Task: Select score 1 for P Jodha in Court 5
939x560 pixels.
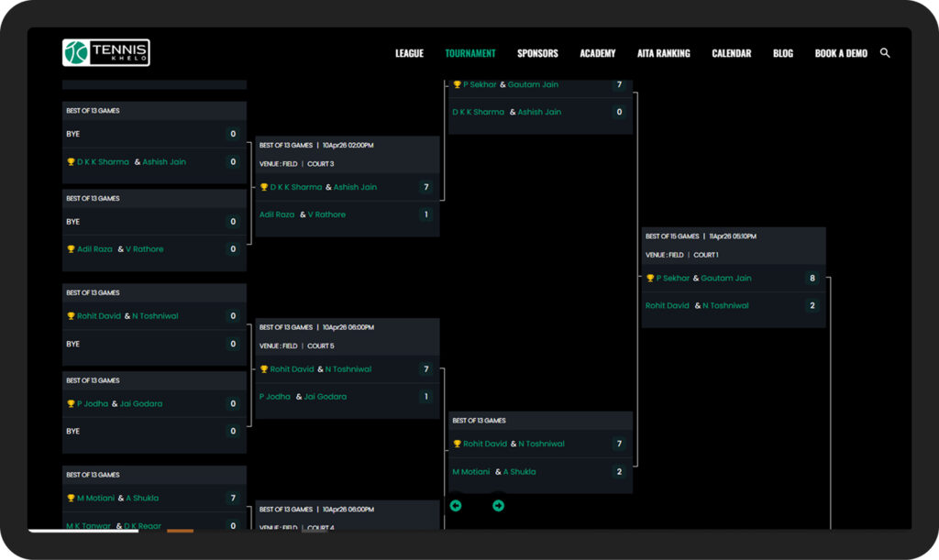Action: click(425, 396)
